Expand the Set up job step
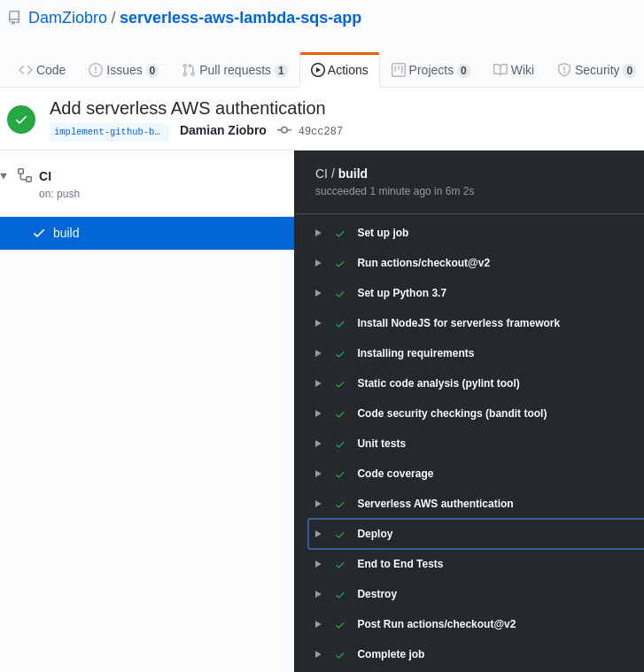Screen dimensions: 644x672 (318, 233)
